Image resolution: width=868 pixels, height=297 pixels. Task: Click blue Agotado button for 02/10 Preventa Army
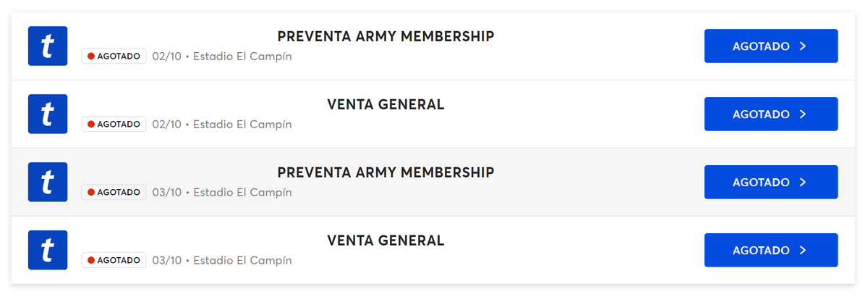[x=770, y=46]
